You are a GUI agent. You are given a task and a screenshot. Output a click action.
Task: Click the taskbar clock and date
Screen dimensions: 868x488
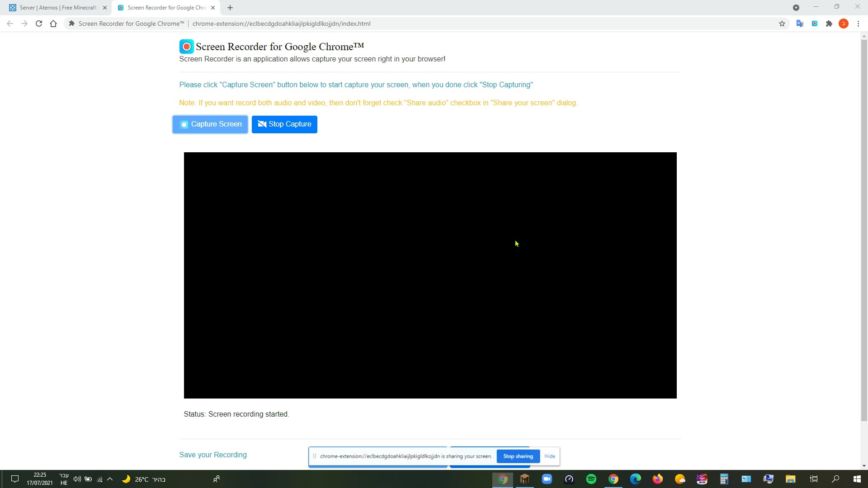[x=40, y=479]
